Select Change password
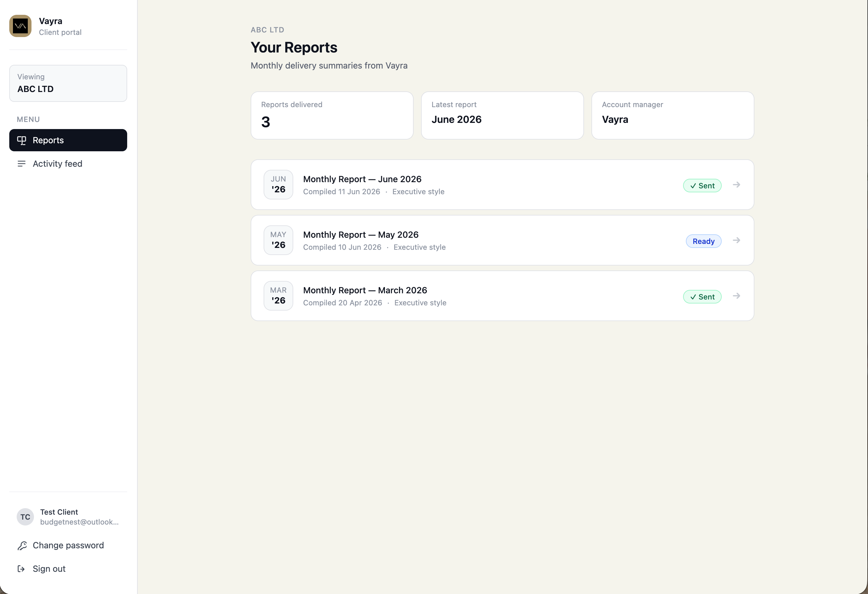The height and width of the screenshot is (594, 868). [68, 546]
